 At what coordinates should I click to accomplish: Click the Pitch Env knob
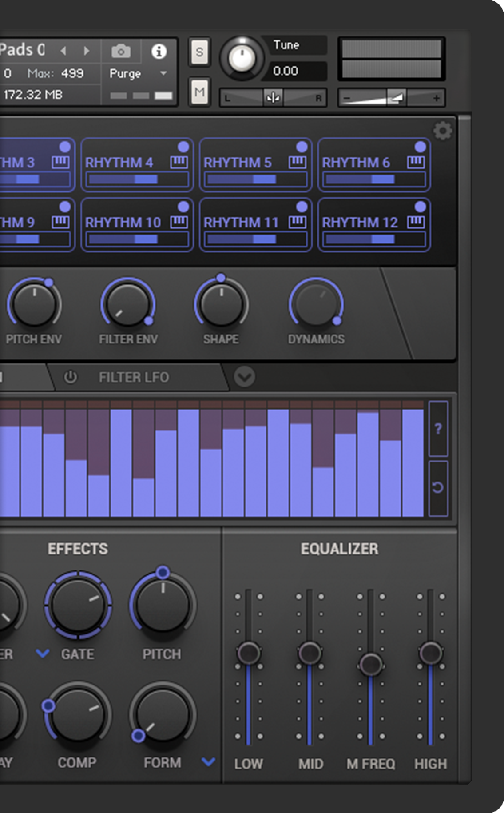click(x=34, y=304)
